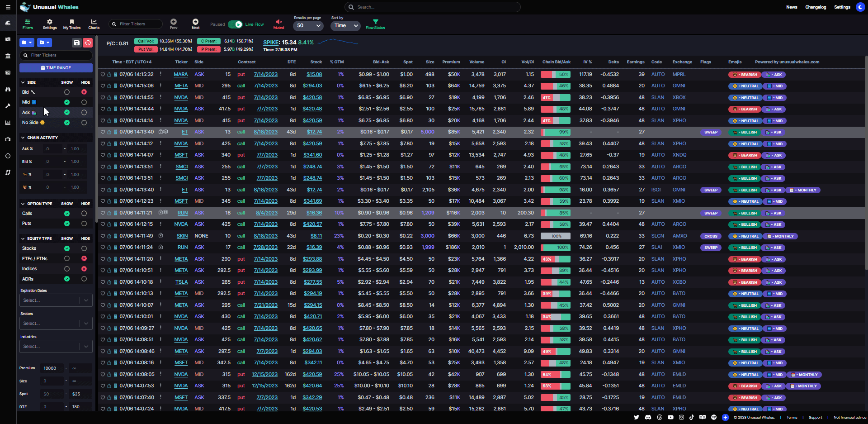Open the flow Settings gear
This screenshot has height=424, width=868.
click(50, 24)
